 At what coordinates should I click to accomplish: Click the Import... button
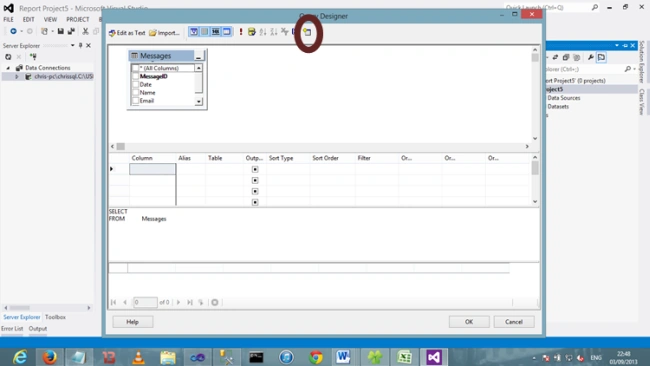tap(165, 33)
